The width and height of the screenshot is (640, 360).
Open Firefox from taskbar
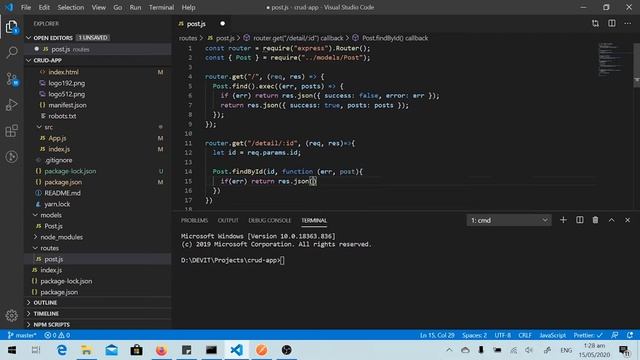point(161,350)
